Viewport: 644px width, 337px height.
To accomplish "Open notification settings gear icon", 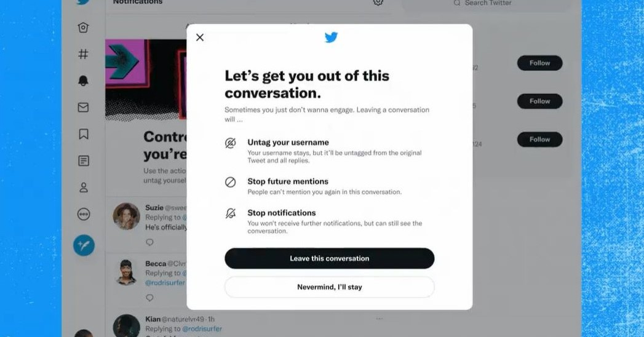I will pyautogui.click(x=378, y=2).
